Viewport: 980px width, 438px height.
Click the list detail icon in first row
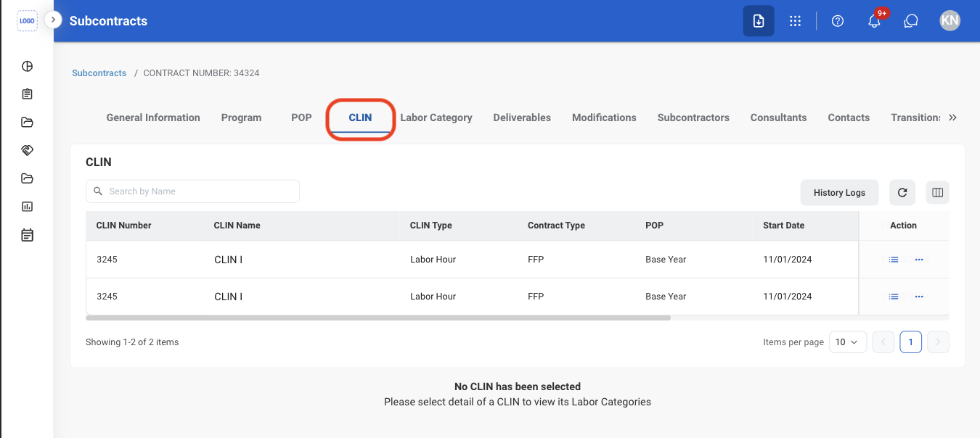894,259
